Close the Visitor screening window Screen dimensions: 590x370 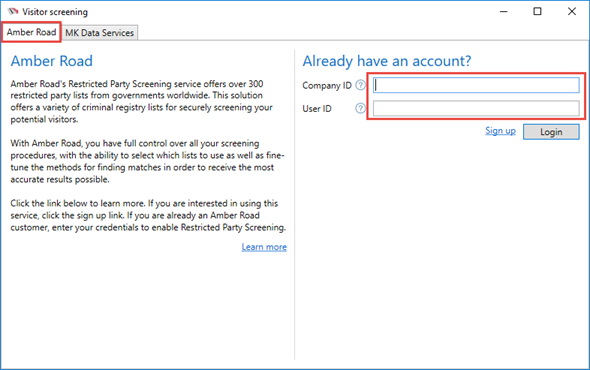pyautogui.click(x=572, y=12)
